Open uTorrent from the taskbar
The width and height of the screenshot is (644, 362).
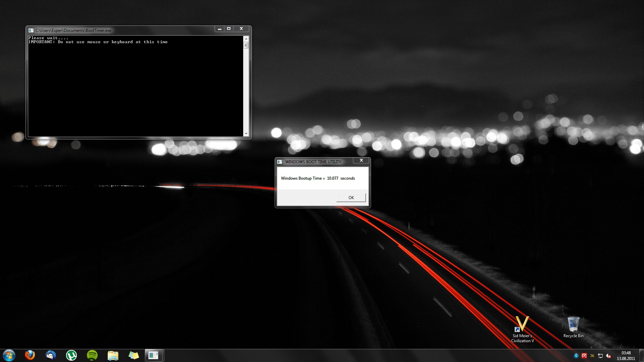pos(71,355)
